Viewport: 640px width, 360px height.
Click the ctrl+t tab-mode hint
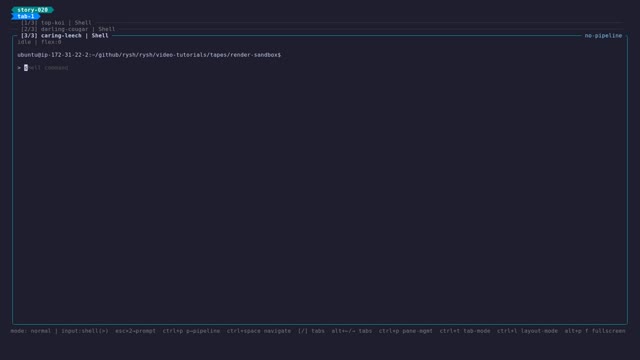pyautogui.click(x=465, y=331)
